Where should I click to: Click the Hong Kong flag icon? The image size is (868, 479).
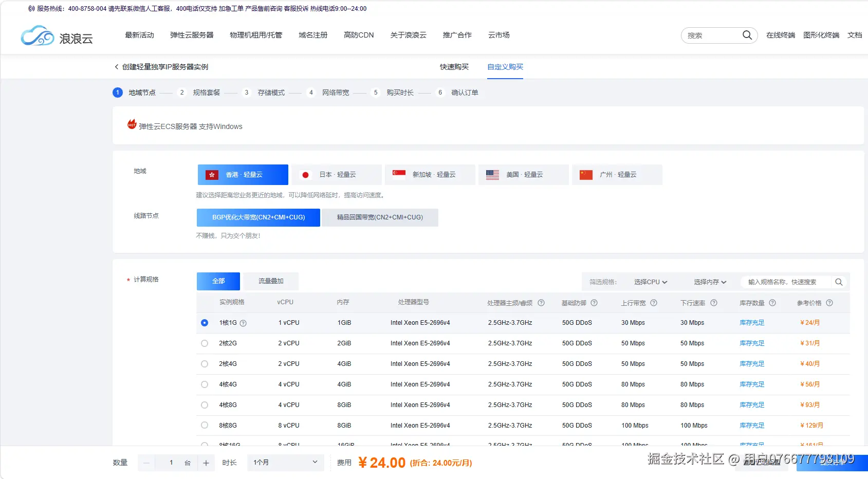212,175
